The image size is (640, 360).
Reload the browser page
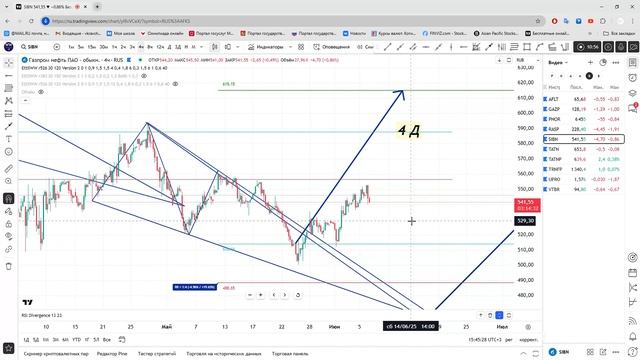click(x=31, y=21)
